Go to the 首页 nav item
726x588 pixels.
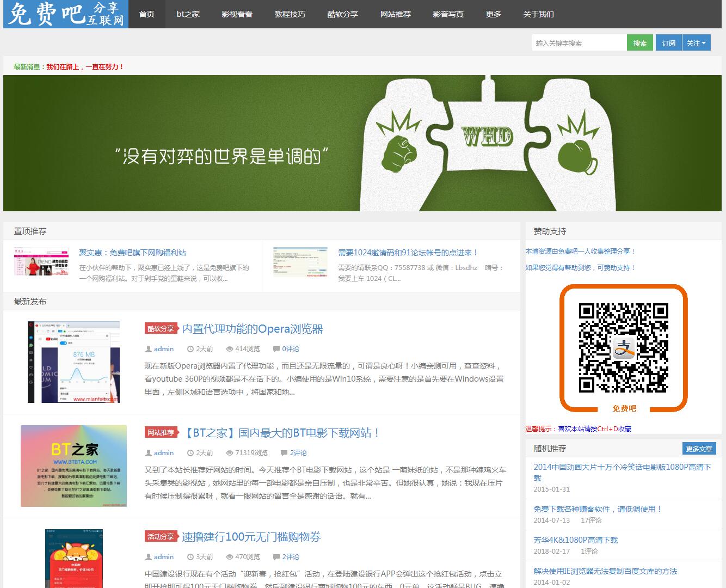pos(147,14)
